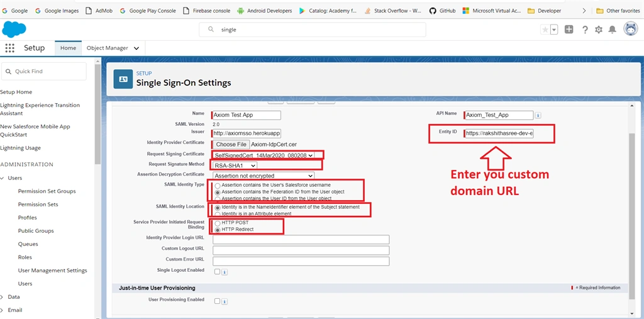Screen dimensions: 644x319
Task: Click the info icon beside Single Logout Enabled
Action: pyautogui.click(x=225, y=272)
